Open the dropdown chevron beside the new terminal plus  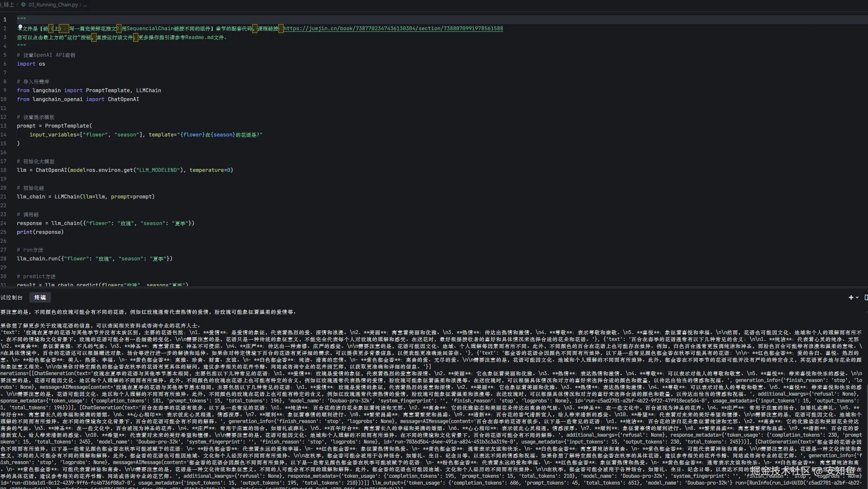[857, 297]
